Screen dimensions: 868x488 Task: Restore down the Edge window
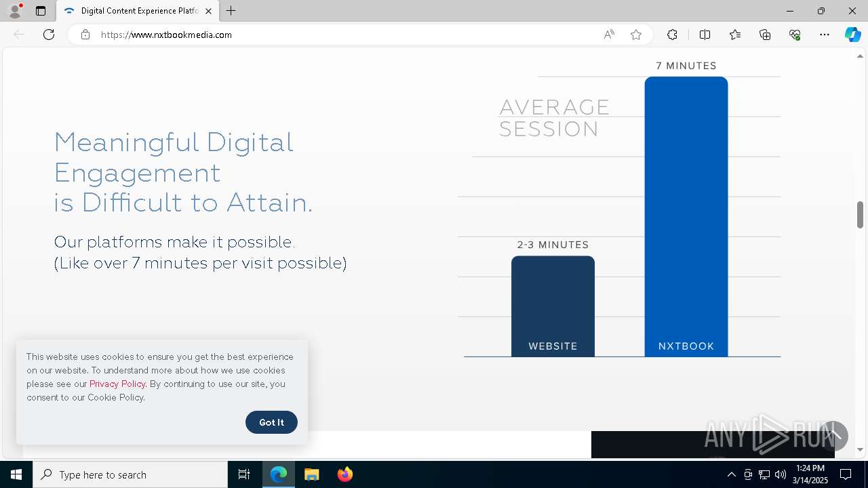tap(821, 11)
